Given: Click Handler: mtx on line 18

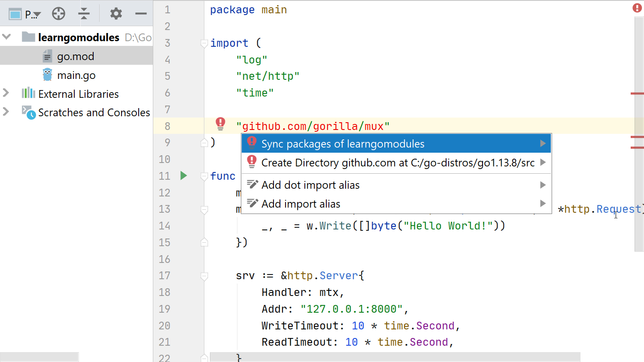Looking at the screenshot, I should coord(303,292).
